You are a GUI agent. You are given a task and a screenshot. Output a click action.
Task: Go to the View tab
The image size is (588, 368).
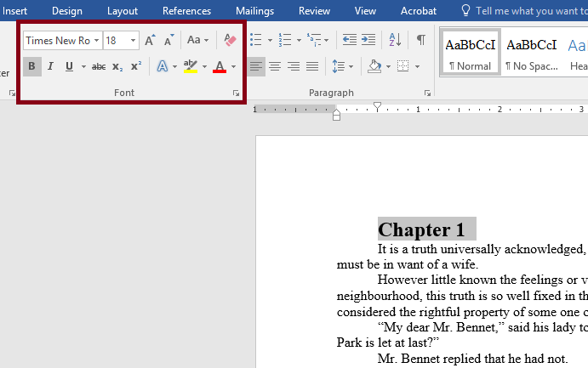(365, 11)
